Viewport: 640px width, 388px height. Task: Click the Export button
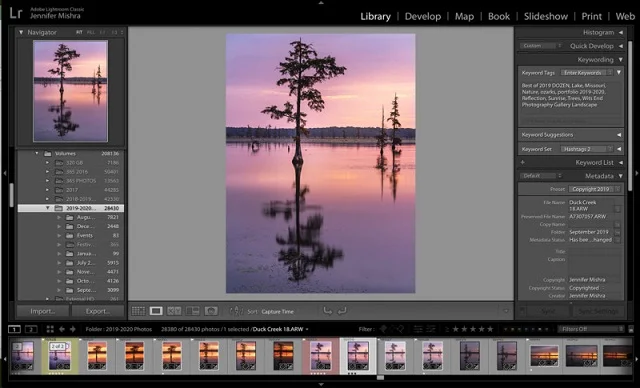point(98,311)
